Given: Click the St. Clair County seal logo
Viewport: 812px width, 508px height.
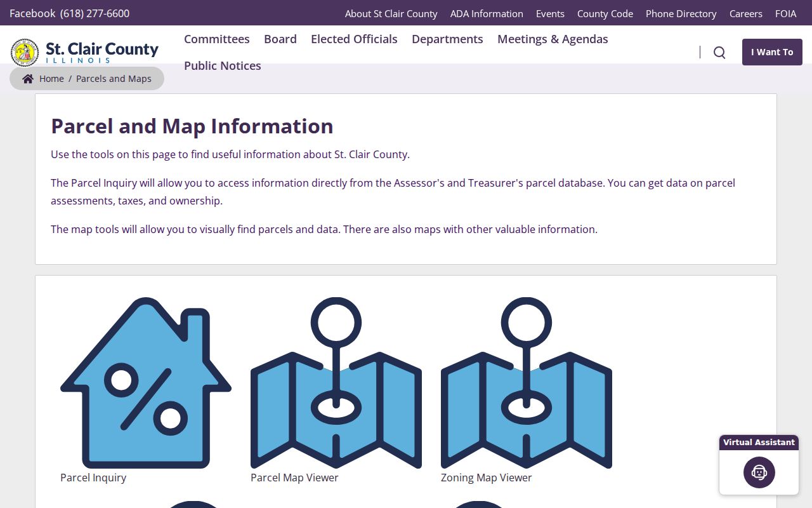Looking at the screenshot, I should pyautogui.click(x=25, y=52).
